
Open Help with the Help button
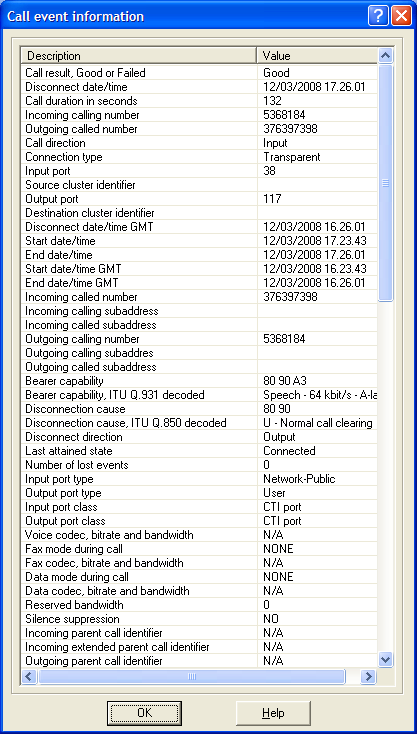coord(273,713)
